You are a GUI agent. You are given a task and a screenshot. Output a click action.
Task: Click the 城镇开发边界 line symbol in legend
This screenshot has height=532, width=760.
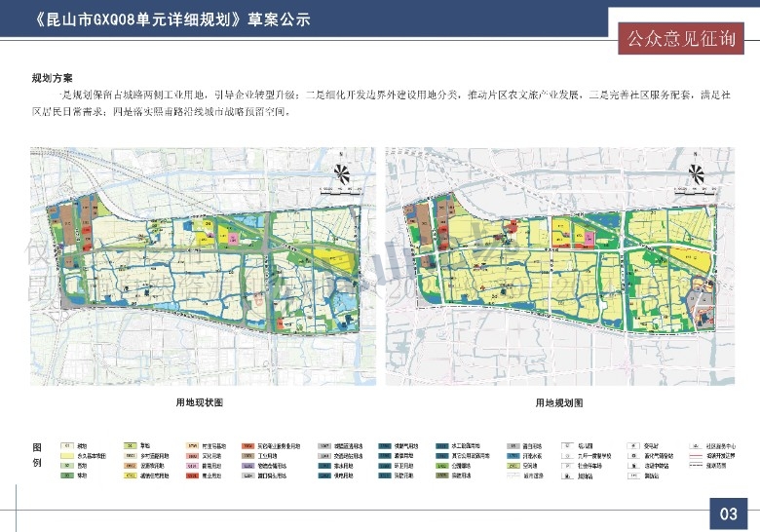point(697,455)
